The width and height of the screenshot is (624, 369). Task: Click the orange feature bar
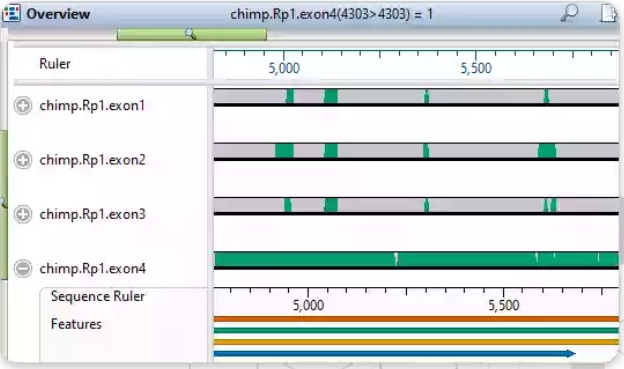416,319
